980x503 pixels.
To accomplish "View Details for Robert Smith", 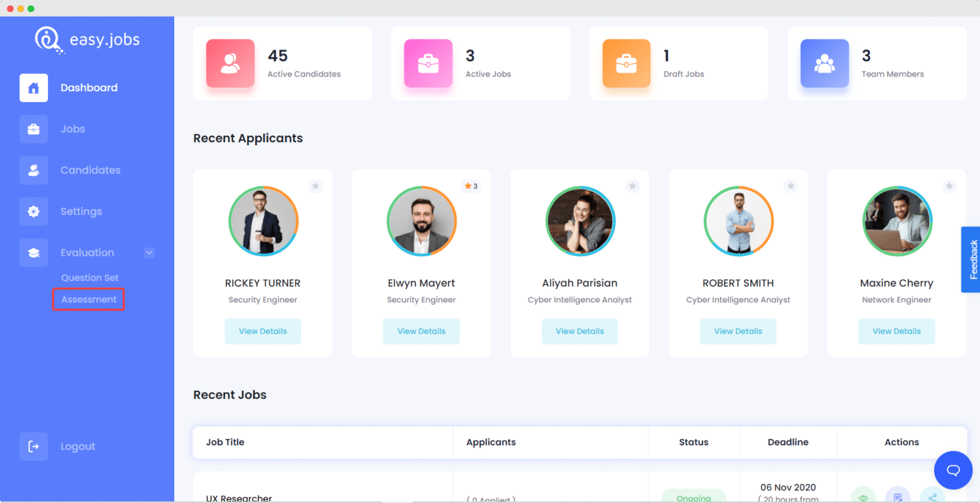I will 738,332.
